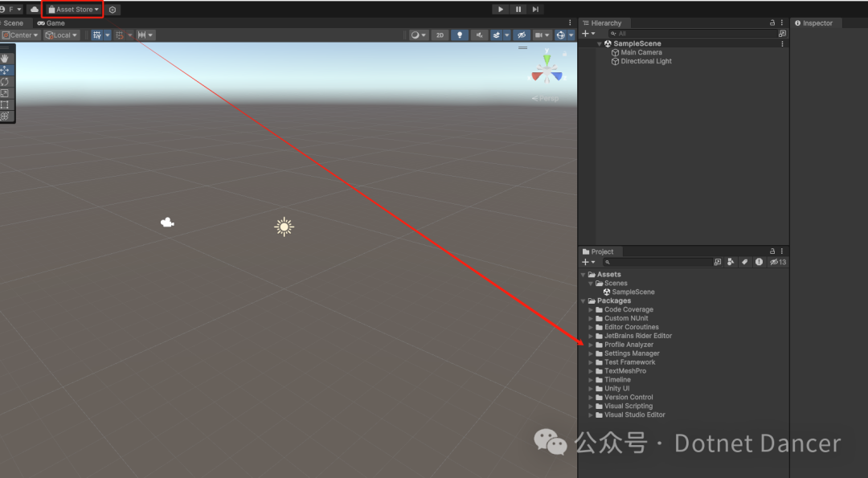Toggle the gizmos display button
868x478 pixels.
561,35
